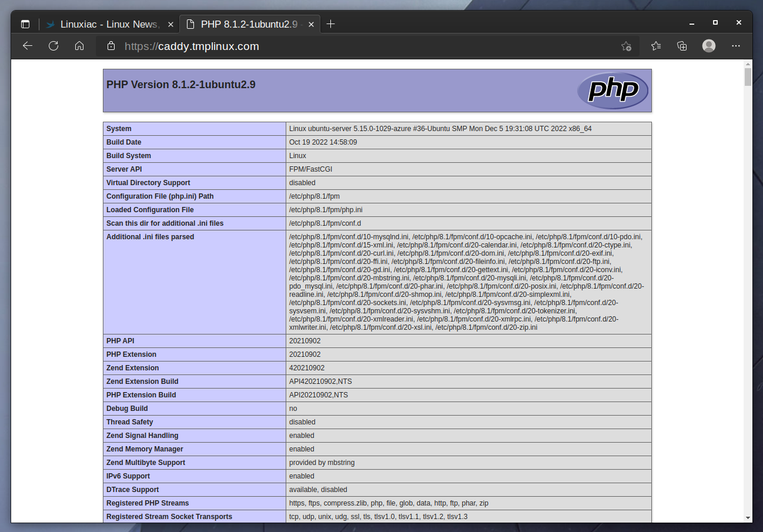Open a new tab with plus button

(x=330, y=24)
